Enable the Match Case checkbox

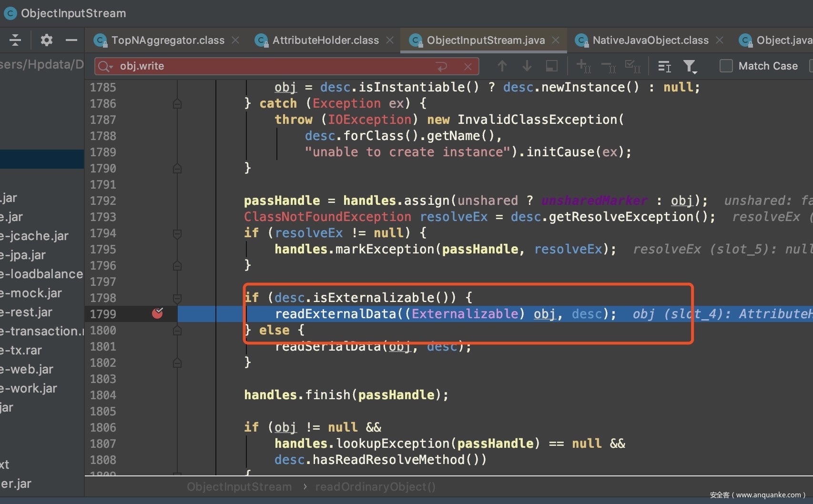[x=726, y=66]
